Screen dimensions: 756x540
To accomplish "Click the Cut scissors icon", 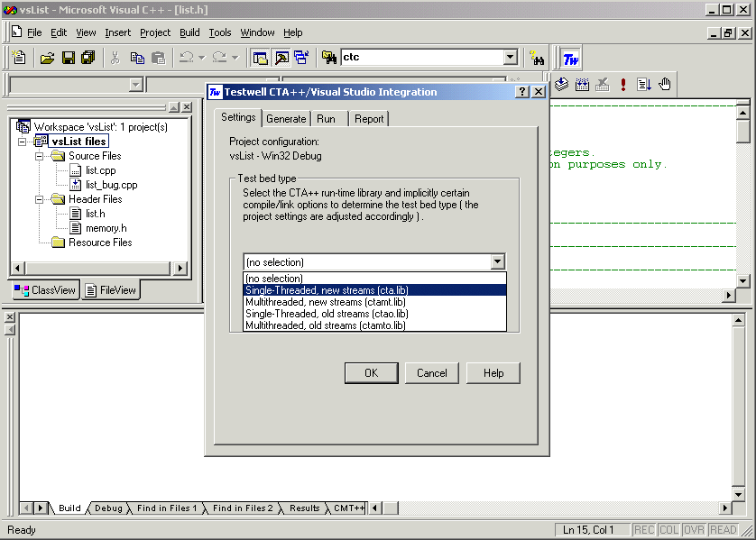I will pyautogui.click(x=115, y=59).
